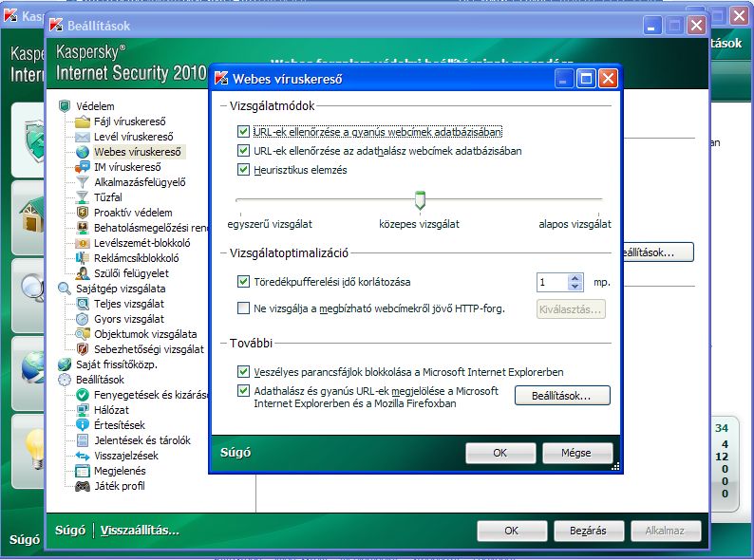This screenshot has height=560, width=754.
Task: Click OK button in Beállítások window
Action: pos(512,531)
